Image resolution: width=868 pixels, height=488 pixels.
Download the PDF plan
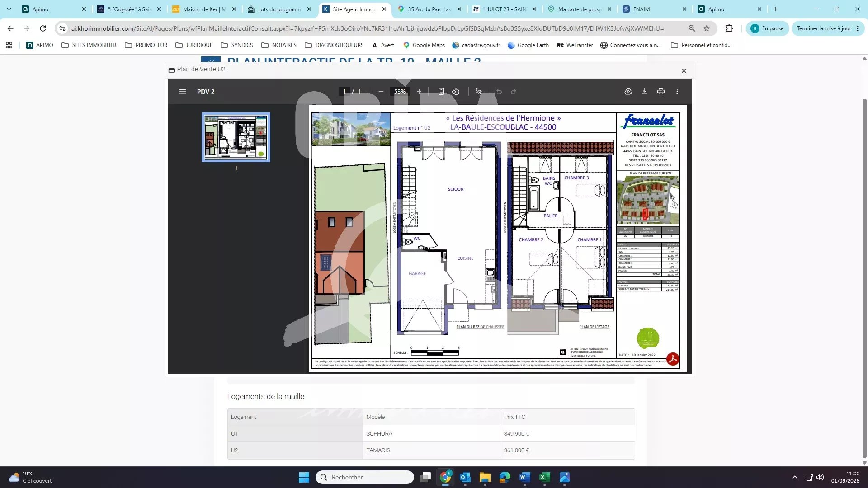click(x=645, y=91)
